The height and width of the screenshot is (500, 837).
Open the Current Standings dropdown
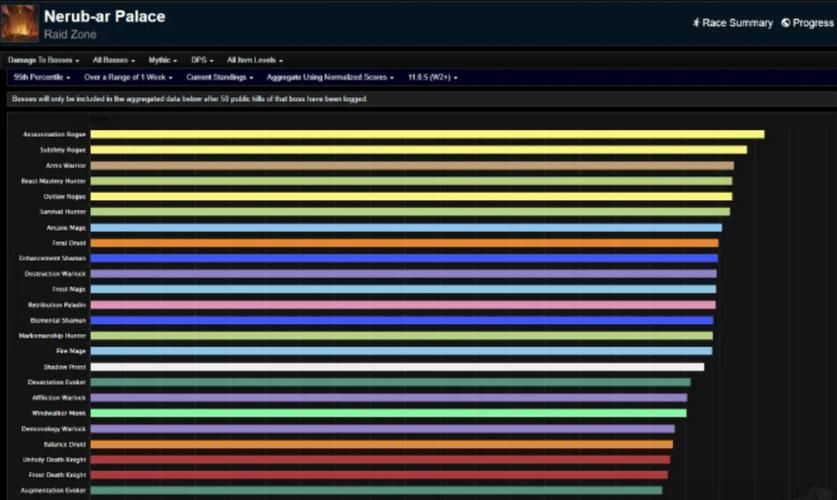[x=219, y=77]
